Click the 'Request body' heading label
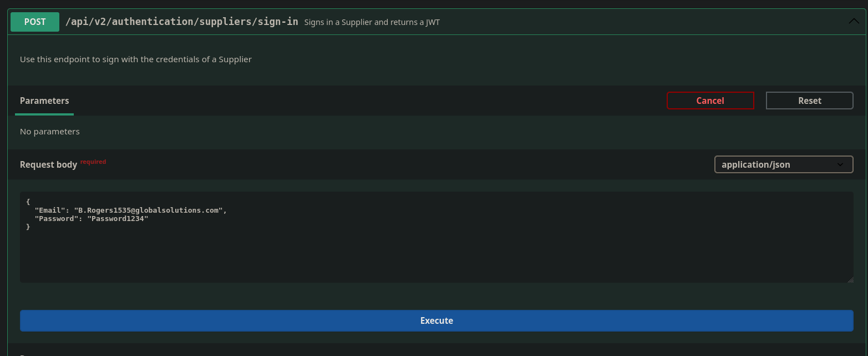 click(48, 164)
